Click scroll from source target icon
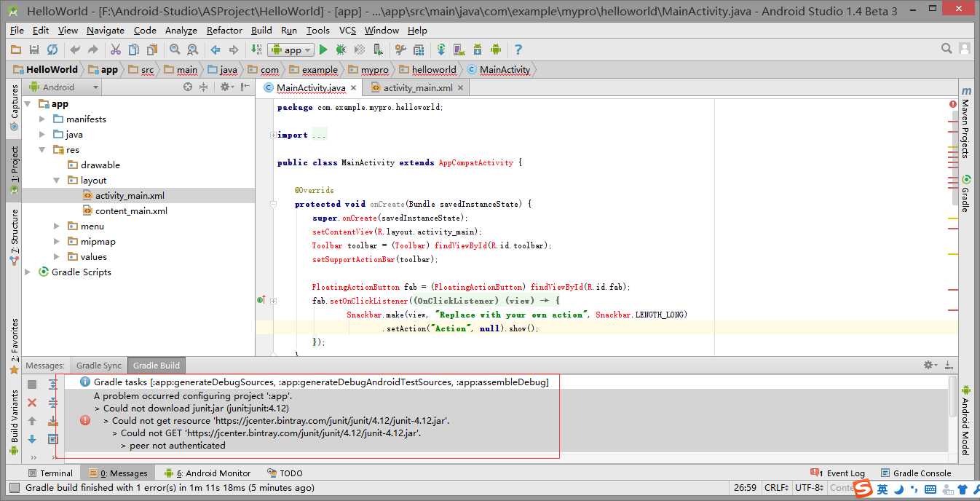This screenshot has height=501, width=980. point(188,87)
